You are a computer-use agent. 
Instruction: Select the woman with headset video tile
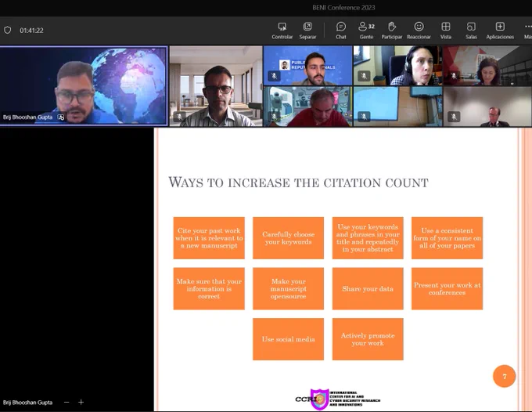(x=397, y=66)
